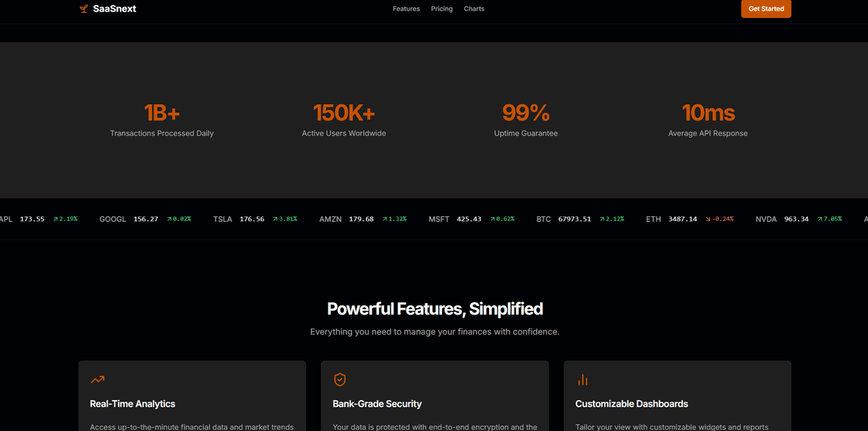Click the MSFT price 425.43

click(469, 219)
